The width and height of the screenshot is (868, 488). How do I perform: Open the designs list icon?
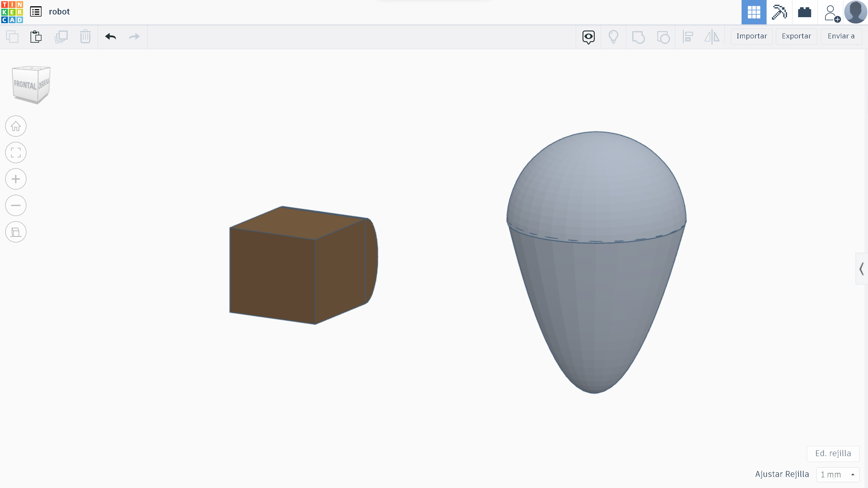(36, 12)
